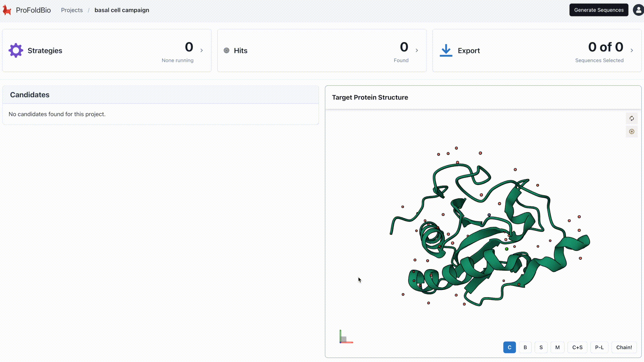
Task: Click the purple Strategies gear icon
Action: tap(16, 51)
